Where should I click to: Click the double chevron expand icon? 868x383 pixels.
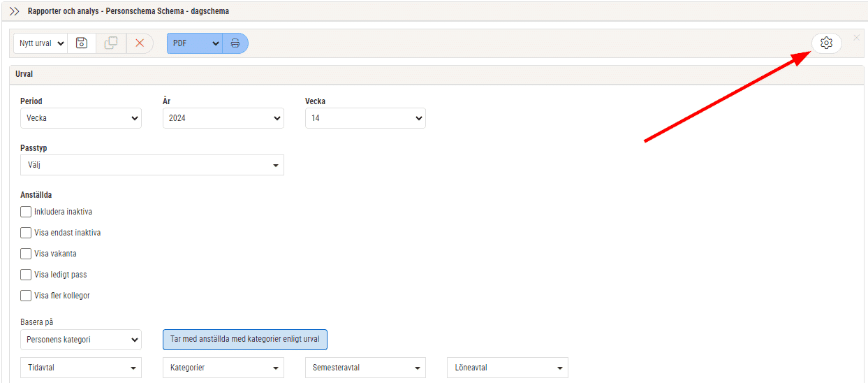[x=14, y=11]
